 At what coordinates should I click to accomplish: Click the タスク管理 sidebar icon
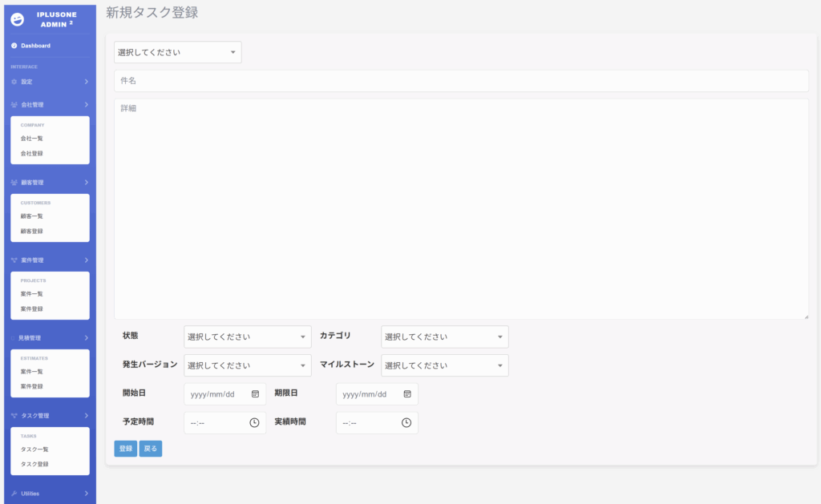tap(14, 416)
